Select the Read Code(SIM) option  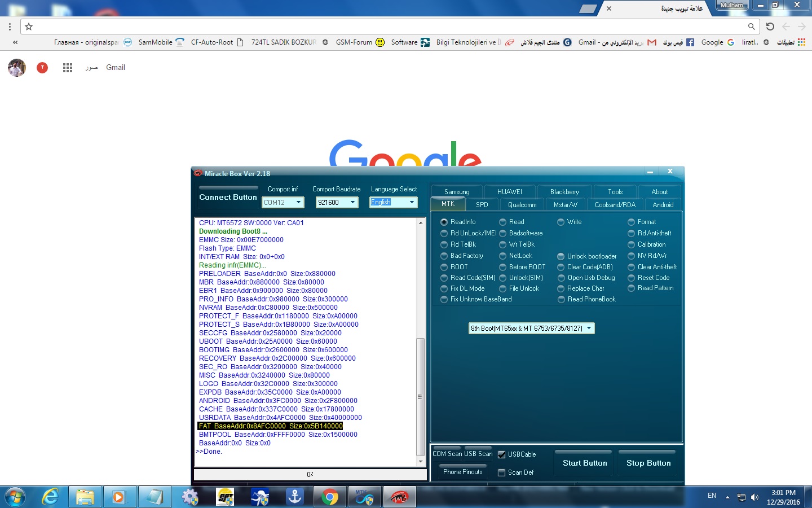[x=468, y=278]
